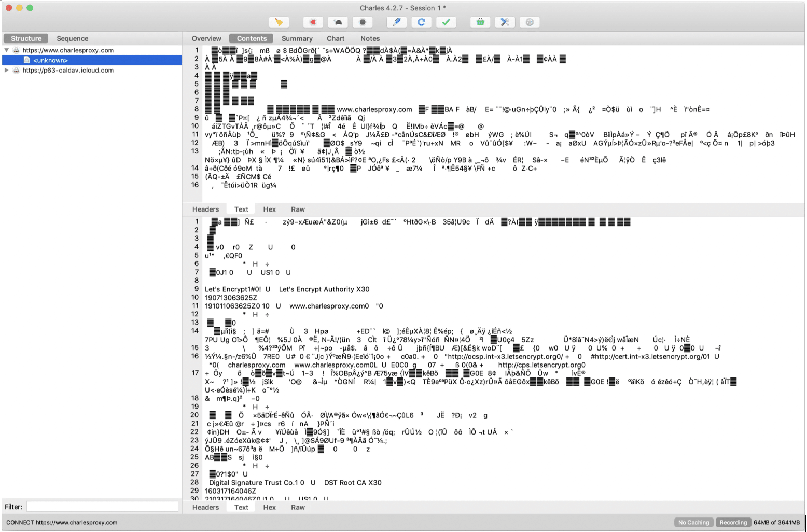
Task: Click the blue Repeat arrow icon
Action: [x=421, y=22]
